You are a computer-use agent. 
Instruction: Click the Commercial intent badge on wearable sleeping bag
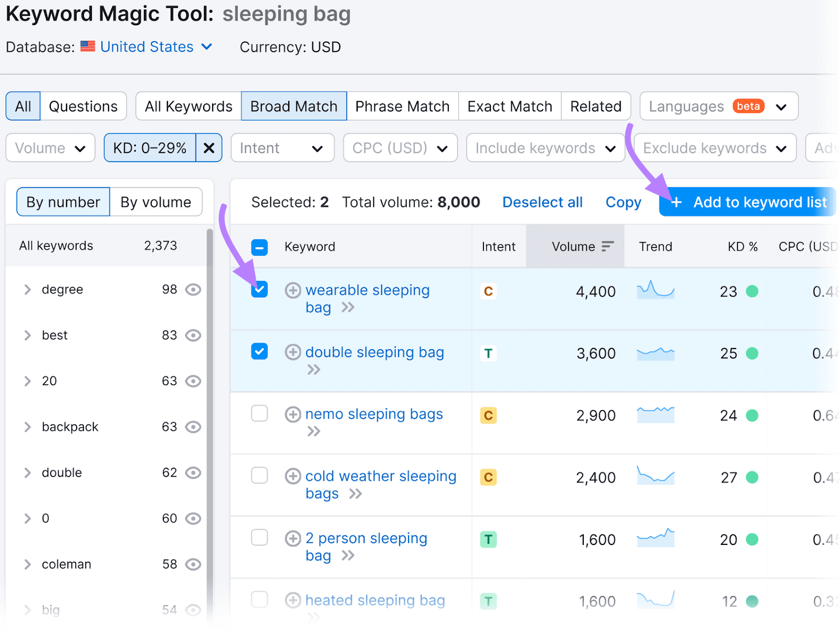(x=488, y=291)
